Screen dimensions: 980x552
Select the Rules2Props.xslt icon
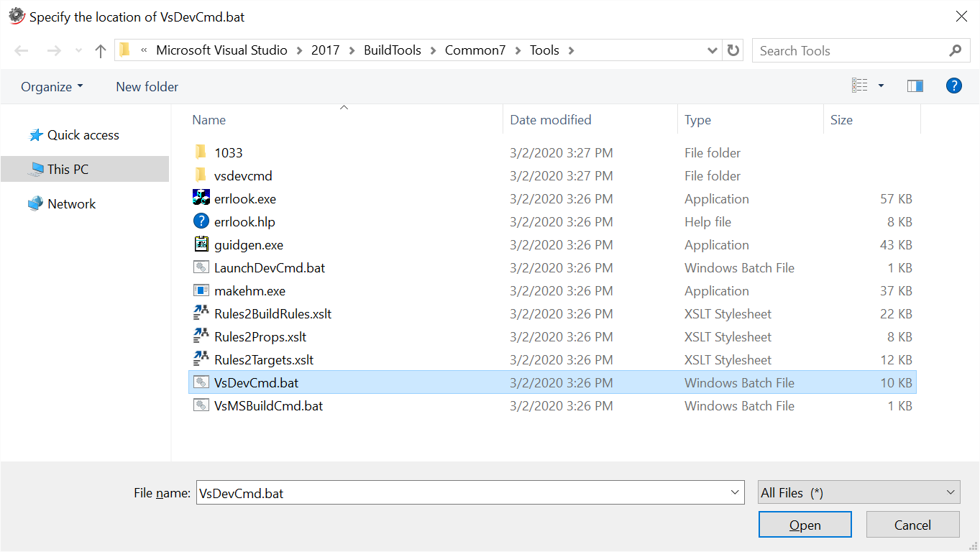pos(201,336)
